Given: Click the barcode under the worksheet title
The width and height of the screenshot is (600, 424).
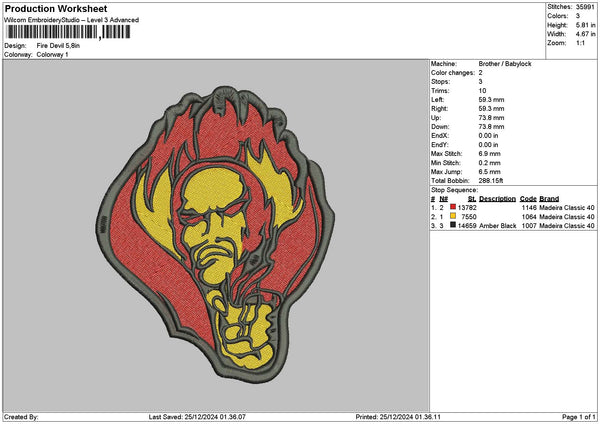Looking at the screenshot, I should coord(68,32).
